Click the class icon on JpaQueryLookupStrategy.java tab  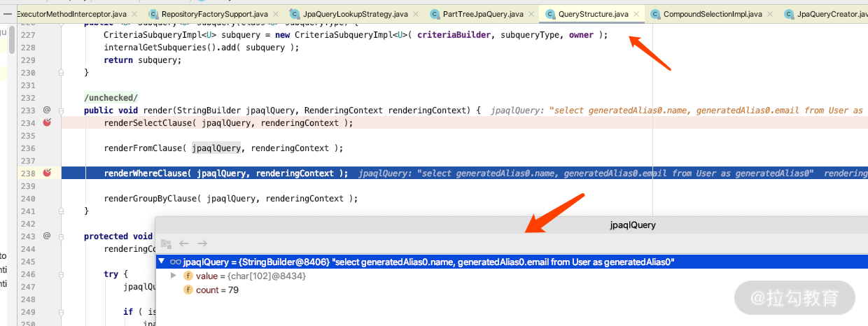point(295,14)
